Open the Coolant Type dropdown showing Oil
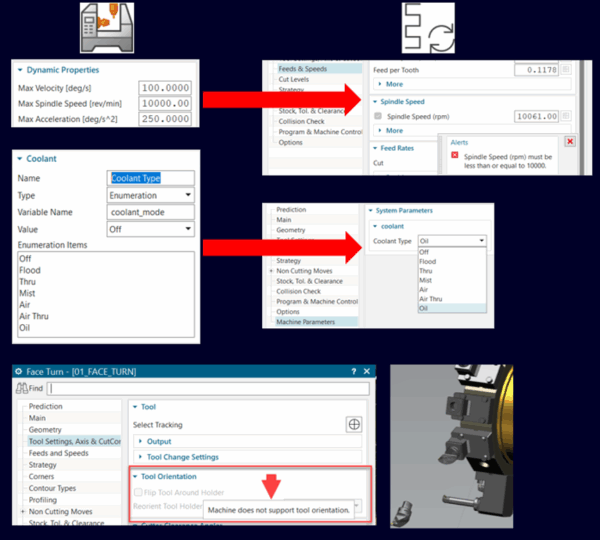The image size is (600, 540). (455, 241)
